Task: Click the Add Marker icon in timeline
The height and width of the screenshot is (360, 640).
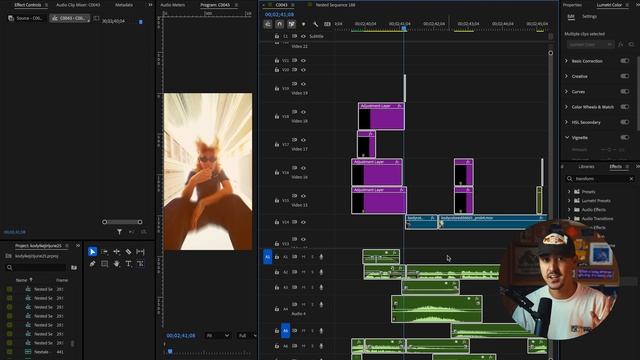Action: tap(303, 24)
